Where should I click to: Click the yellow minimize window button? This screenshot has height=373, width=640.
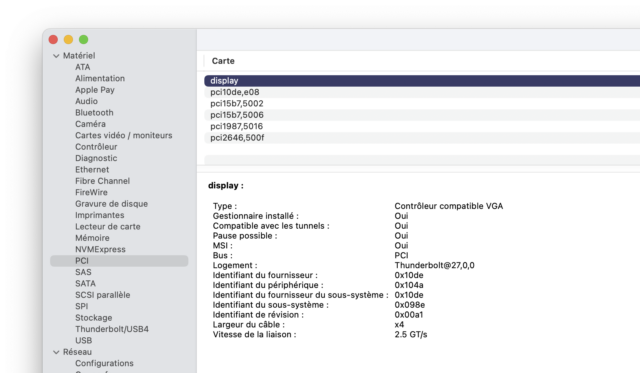(x=68, y=40)
